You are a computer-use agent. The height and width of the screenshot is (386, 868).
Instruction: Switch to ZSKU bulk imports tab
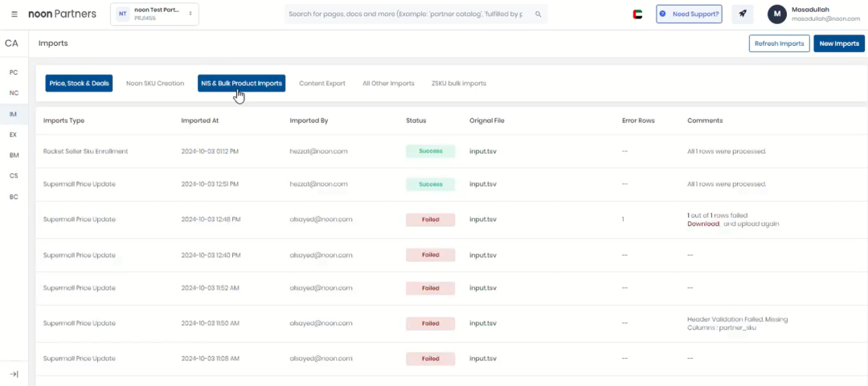[459, 84]
